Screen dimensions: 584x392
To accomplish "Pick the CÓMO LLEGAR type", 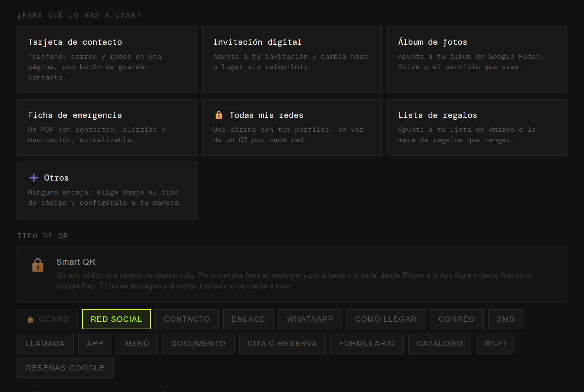I will (386, 319).
